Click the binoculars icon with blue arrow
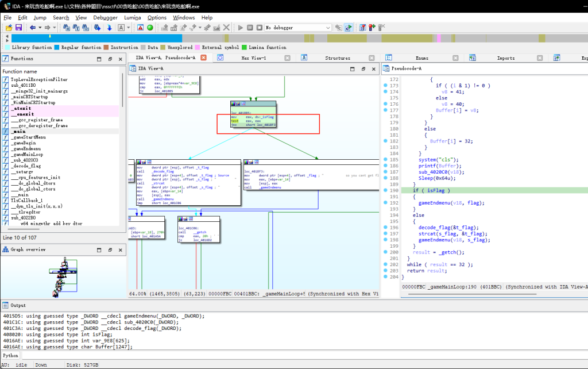Image resolution: width=588 pixels, height=369 pixels. coord(98,28)
